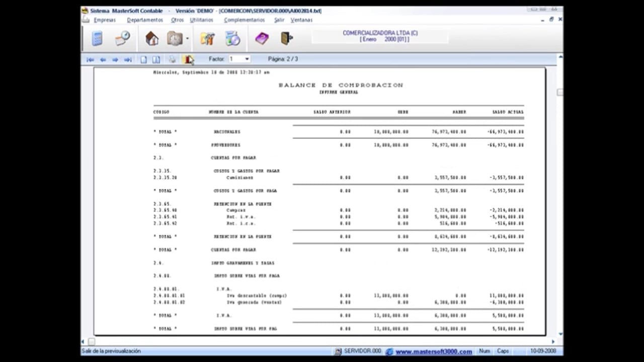This screenshot has width=644, height=362.
Task: Open the Factor zoom dropdown
Action: pyautogui.click(x=247, y=59)
